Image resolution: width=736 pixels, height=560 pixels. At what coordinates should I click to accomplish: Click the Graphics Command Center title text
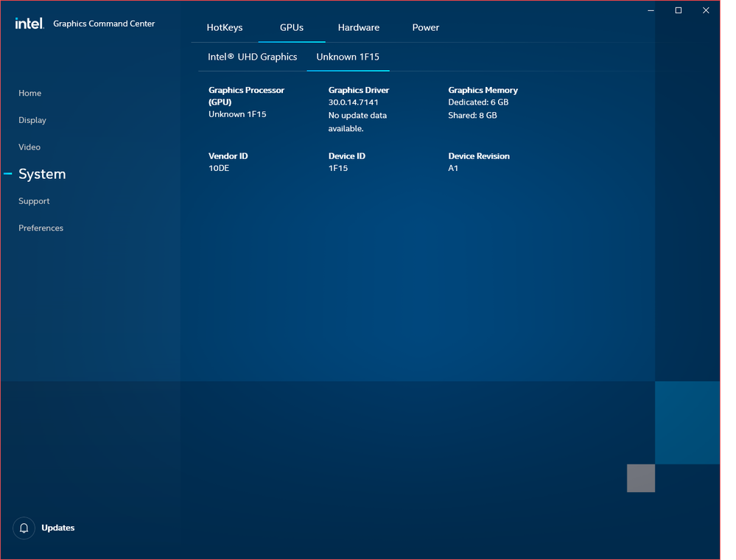pos(104,24)
